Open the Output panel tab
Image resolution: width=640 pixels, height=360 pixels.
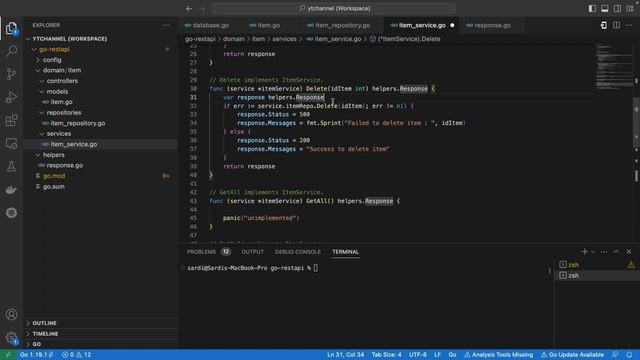[252, 252]
